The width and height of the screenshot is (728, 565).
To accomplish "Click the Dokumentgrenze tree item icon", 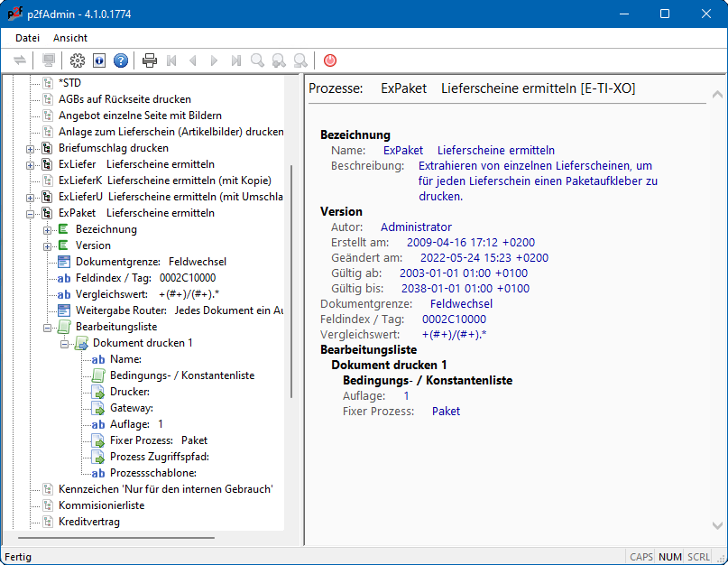I will (64, 262).
